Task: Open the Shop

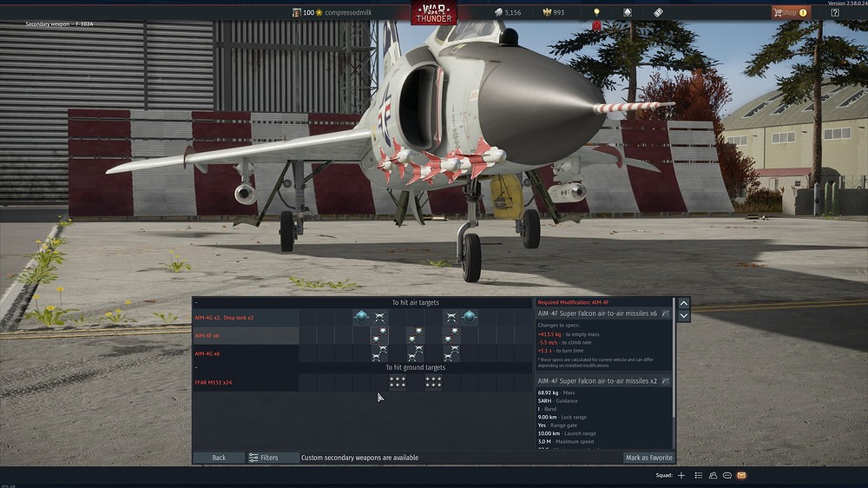Action: (x=791, y=12)
